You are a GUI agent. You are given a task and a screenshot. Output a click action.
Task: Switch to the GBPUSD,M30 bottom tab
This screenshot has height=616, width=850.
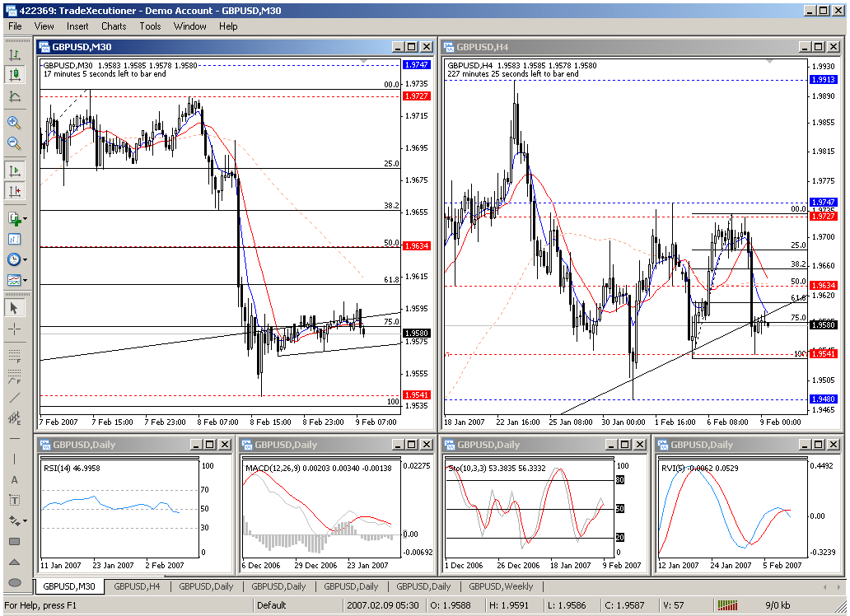[x=69, y=586]
